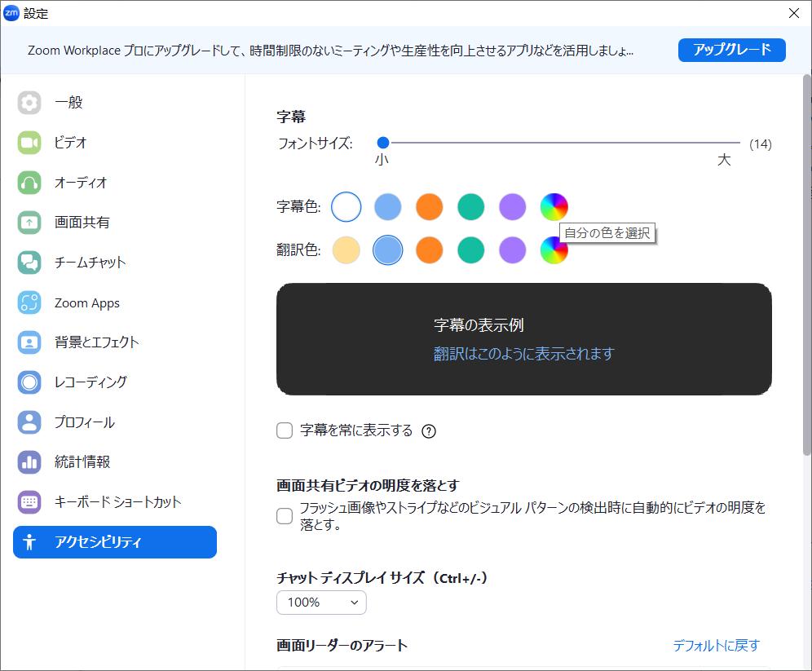Click the 字幕の表示例 preview box
Image resolution: width=812 pixels, height=671 pixels.
click(524, 339)
